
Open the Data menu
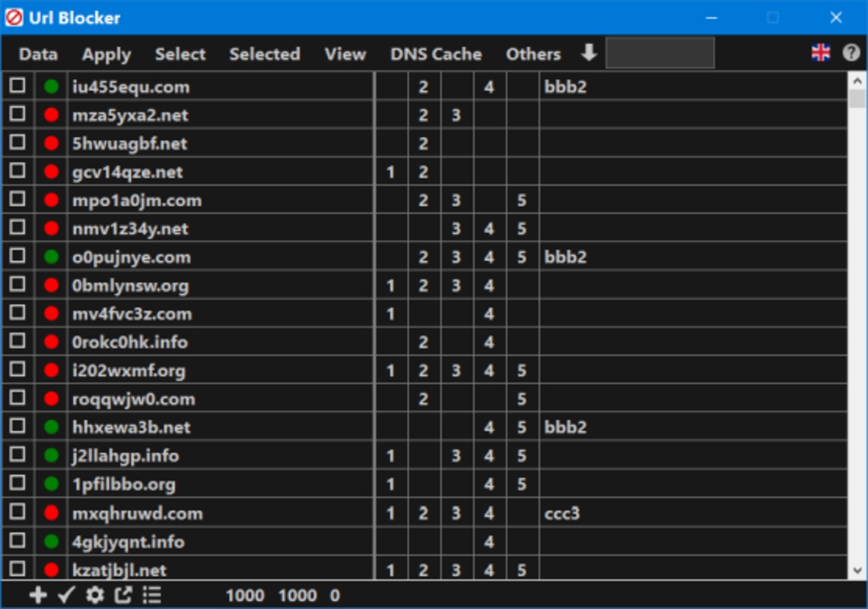coord(38,54)
